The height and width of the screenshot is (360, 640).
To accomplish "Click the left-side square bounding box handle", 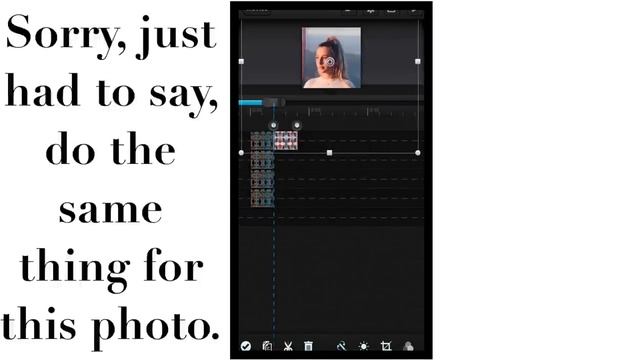I will [x=241, y=61].
